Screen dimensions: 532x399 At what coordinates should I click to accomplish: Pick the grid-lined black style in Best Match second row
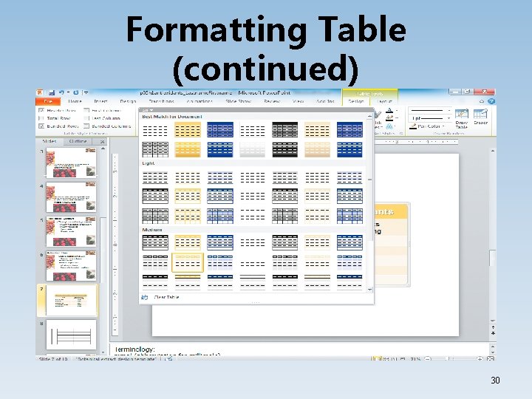pyautogui.click(x=155, y=149)
